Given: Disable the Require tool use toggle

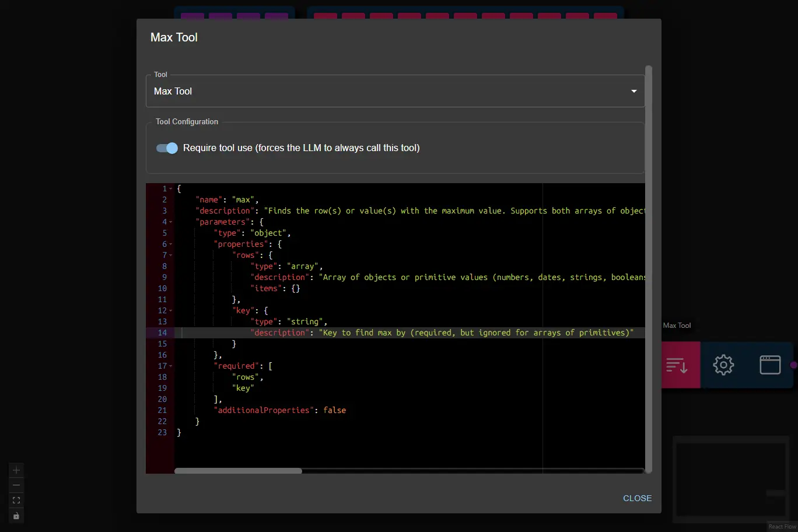Looking at the screenshot, I should [167, 148].
